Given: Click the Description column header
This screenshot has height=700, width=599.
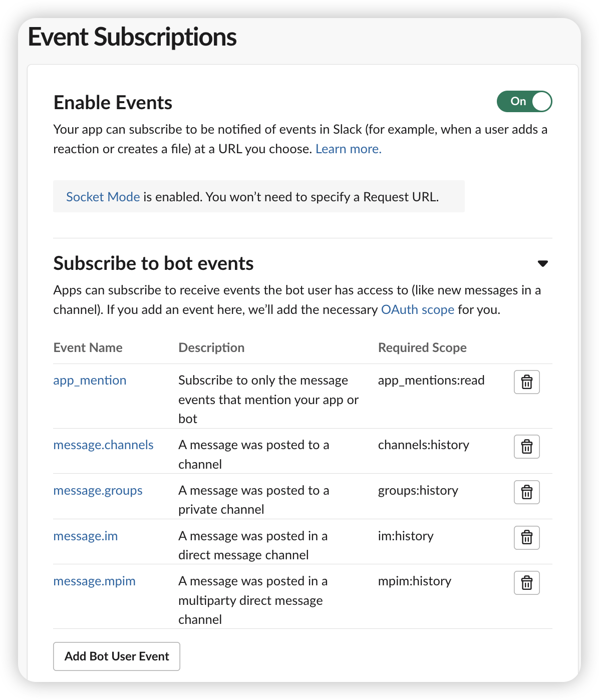Looking at the screenshot, I should [x=211, y=347].
